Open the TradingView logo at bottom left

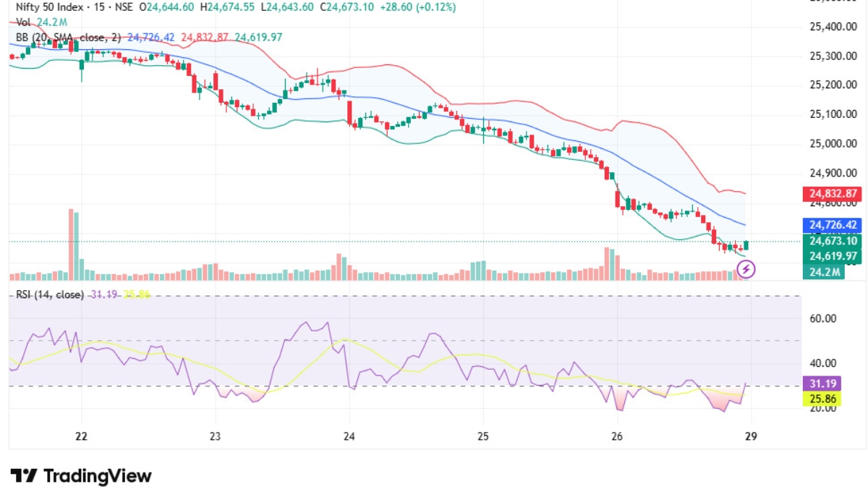point(80,475)
